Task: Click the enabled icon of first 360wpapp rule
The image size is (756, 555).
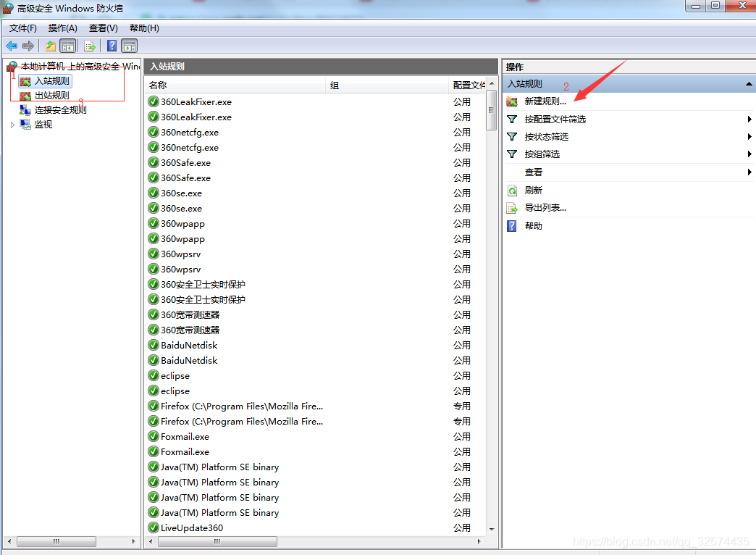Action: [154, 223]
